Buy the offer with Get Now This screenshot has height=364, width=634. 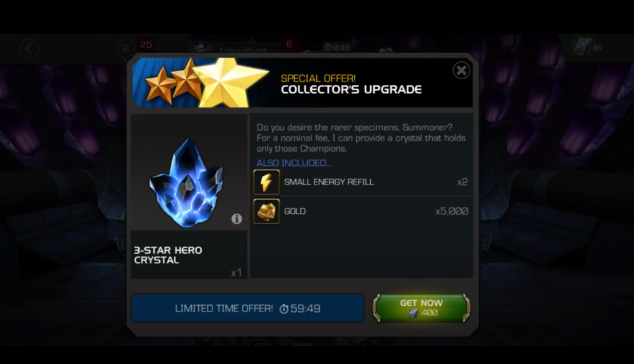click(x=421, y=308)
